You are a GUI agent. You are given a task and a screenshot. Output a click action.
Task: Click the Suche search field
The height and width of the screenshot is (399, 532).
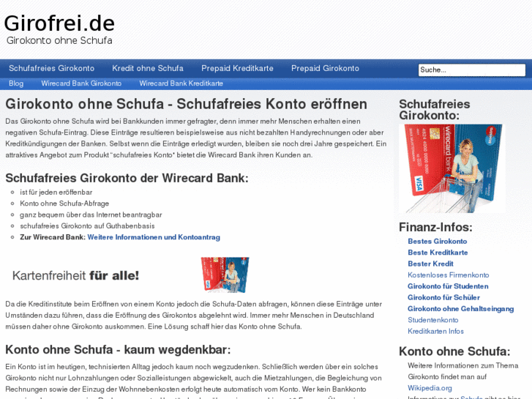point(471,70)
